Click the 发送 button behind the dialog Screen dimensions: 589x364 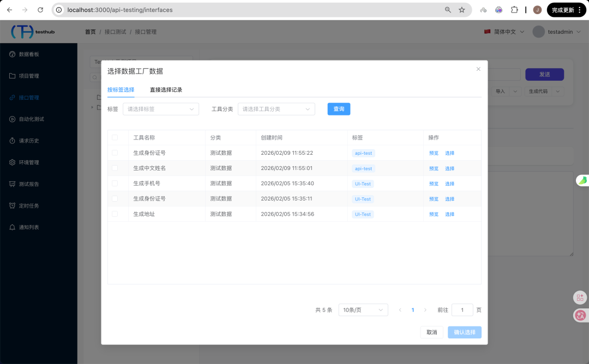[544, 74]
